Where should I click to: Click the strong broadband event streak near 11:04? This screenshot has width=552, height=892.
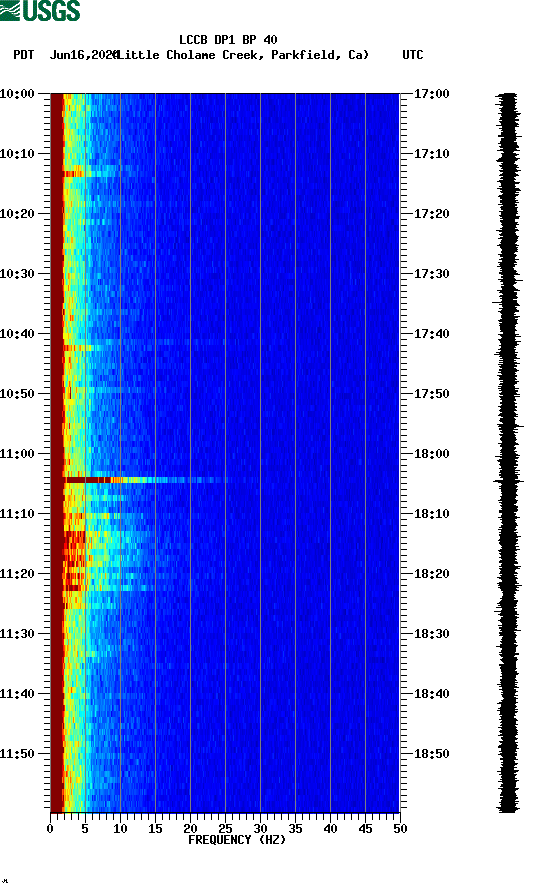point(145,480)
